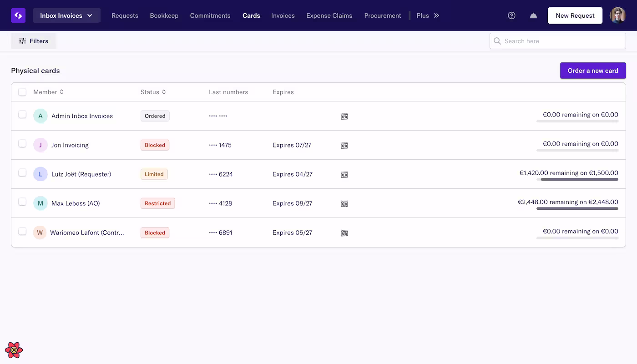Check the Luiz Joët row checkbox

(22, 172)
